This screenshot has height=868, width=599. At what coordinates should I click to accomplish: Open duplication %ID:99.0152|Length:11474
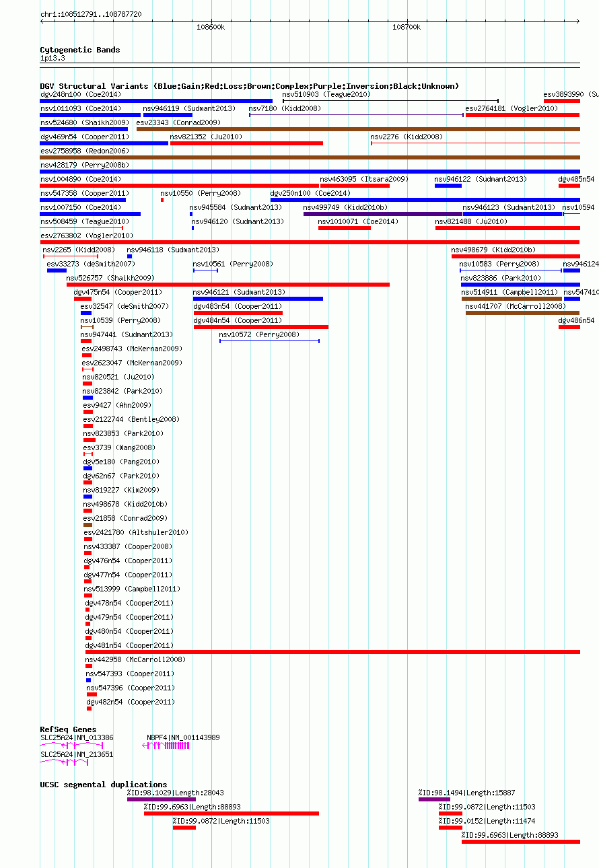coord(487,822)
